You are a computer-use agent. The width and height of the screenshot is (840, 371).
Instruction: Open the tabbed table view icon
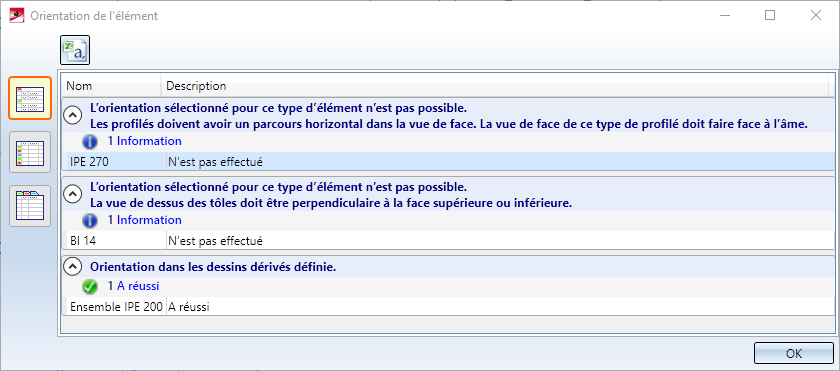pos(30,206)
